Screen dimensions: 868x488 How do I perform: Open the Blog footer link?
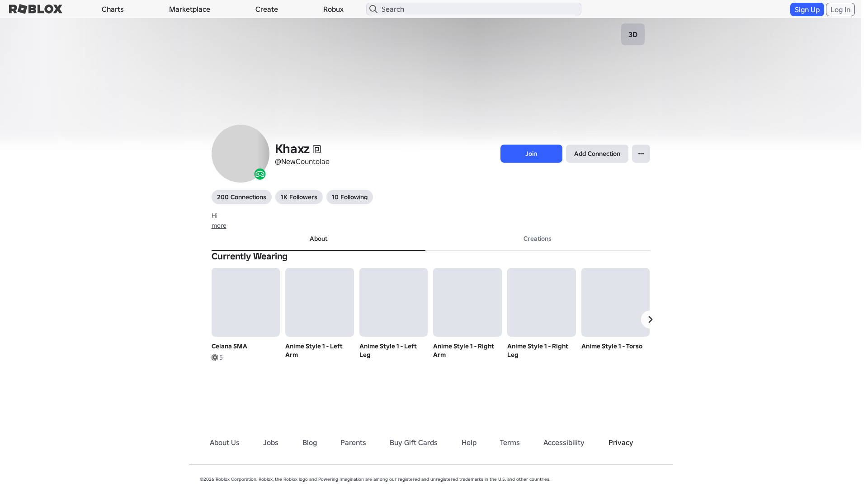pos(310,442)
